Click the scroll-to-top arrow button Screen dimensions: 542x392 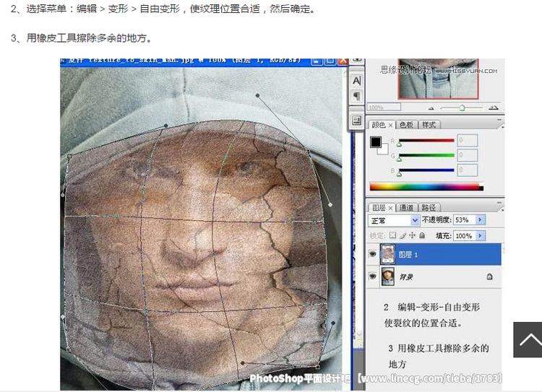528,339
